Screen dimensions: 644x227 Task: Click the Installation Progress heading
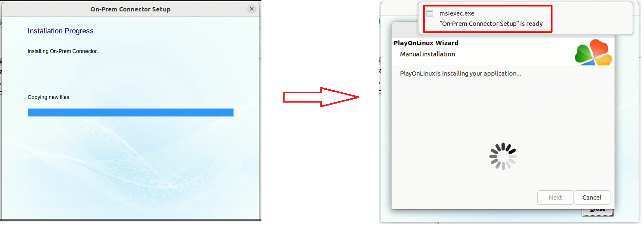point(61,31)
